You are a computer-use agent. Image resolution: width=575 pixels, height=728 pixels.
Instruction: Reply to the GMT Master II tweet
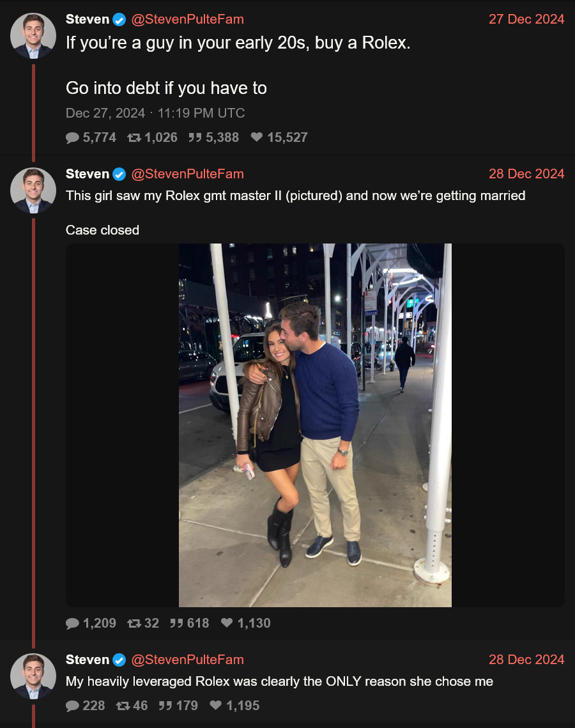[x=72, y=623]
